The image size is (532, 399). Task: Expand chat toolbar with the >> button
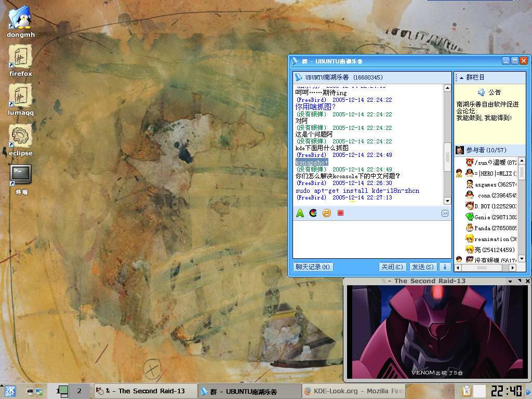[x=445, y=213]
